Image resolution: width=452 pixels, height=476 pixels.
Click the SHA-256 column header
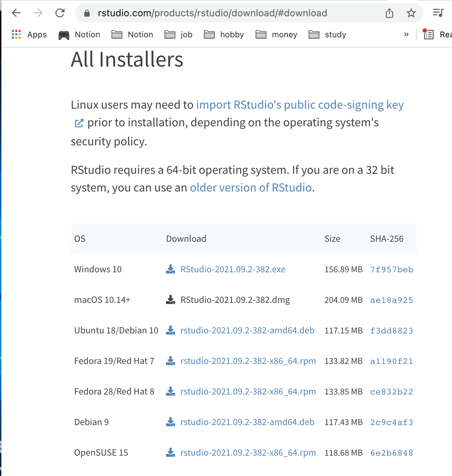pyautogui.click(x=387, y=239)
